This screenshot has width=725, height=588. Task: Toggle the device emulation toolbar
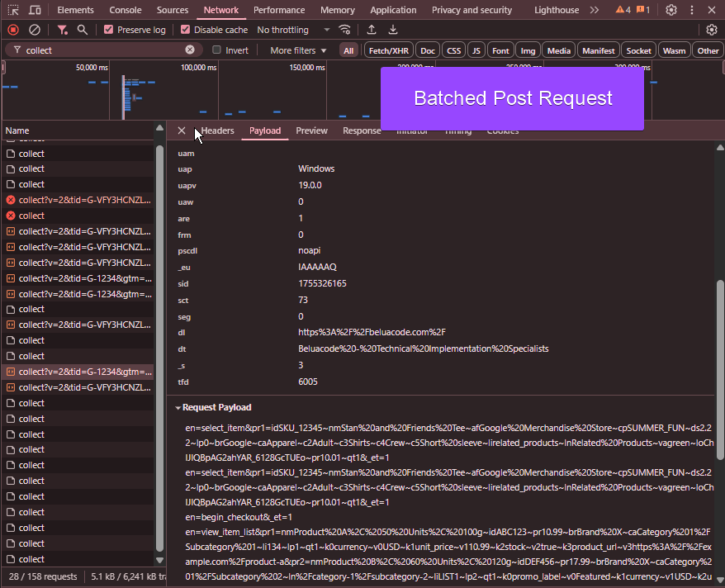34,10
